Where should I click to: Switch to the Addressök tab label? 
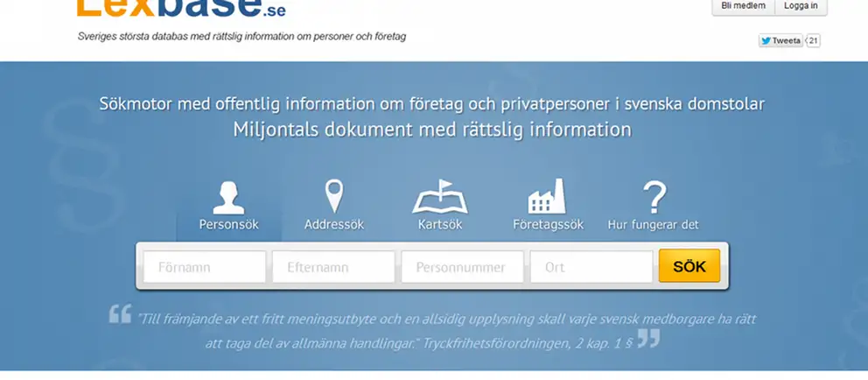333,225
